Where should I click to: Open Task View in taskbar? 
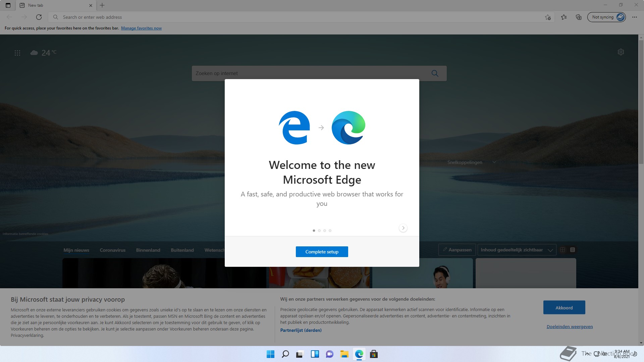pyautogui.click(x=300, y=354)
